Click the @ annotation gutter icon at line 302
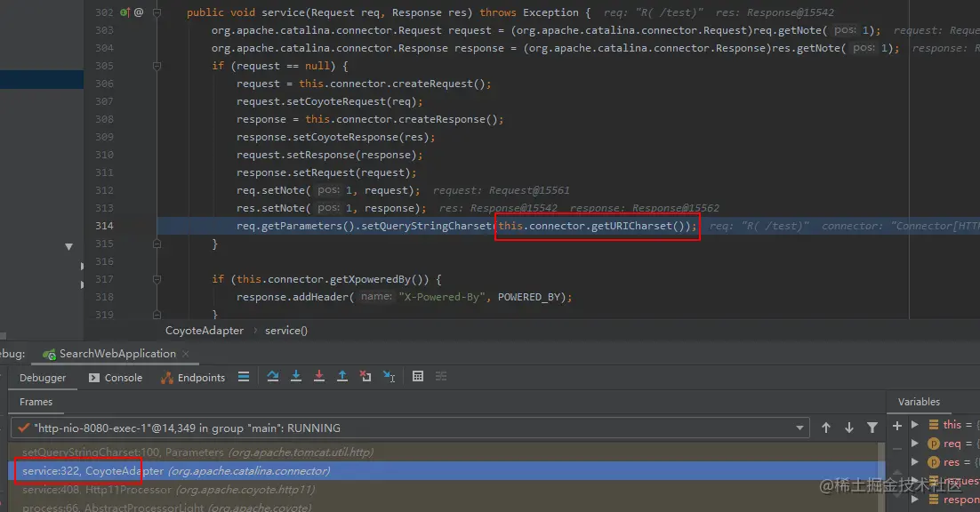The image size is (980, 512). tap(138, 12)
